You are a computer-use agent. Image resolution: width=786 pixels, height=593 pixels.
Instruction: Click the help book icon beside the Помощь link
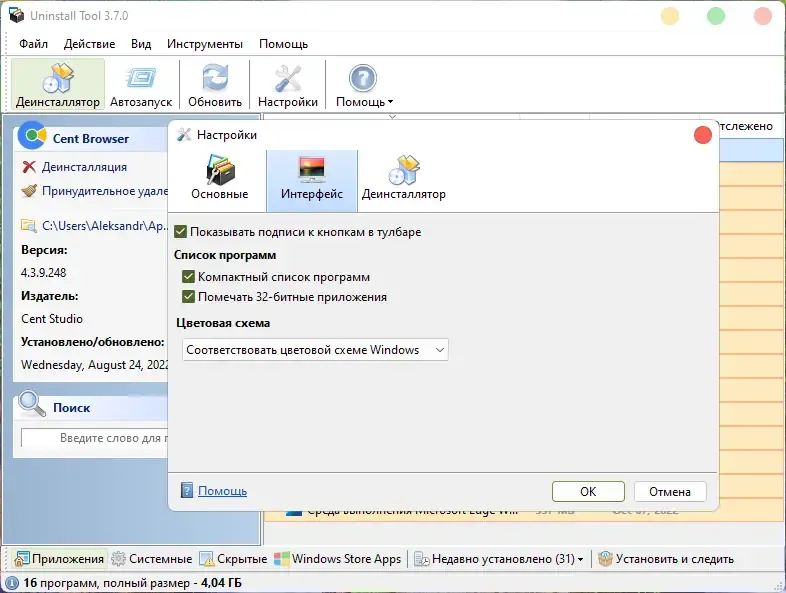pyautogui.click(x=186, y=490)
